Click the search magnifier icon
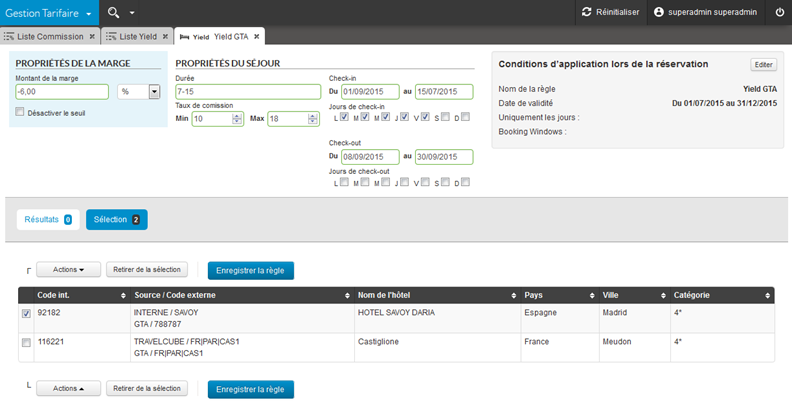Image resolution: width=792 pixels, height=407 pixels. 113,12
